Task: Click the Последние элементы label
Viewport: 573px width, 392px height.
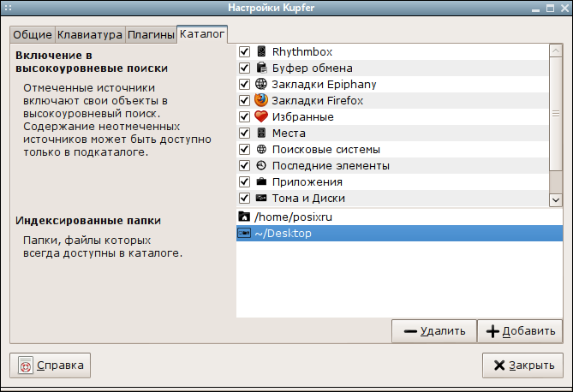Action: pyautogui.click(x=331, y=165)
